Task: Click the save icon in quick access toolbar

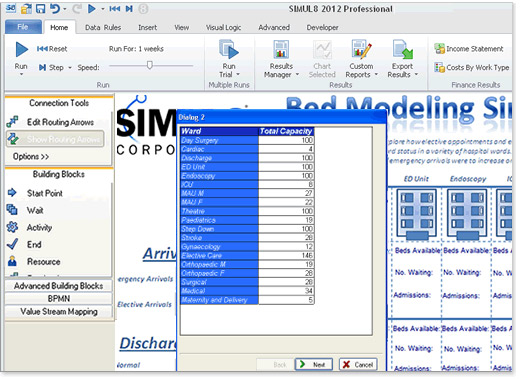Action: (40, 9)
